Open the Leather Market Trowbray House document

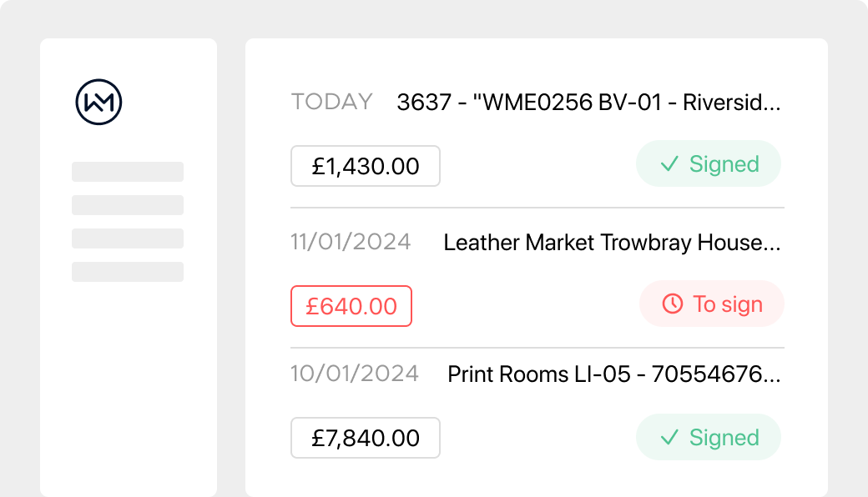point(612,243)
